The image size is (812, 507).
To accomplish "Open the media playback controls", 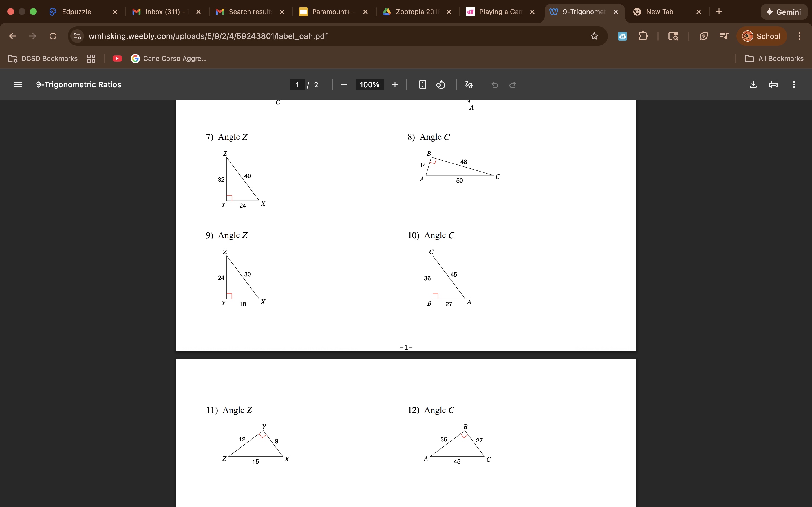I will (724, 36).
